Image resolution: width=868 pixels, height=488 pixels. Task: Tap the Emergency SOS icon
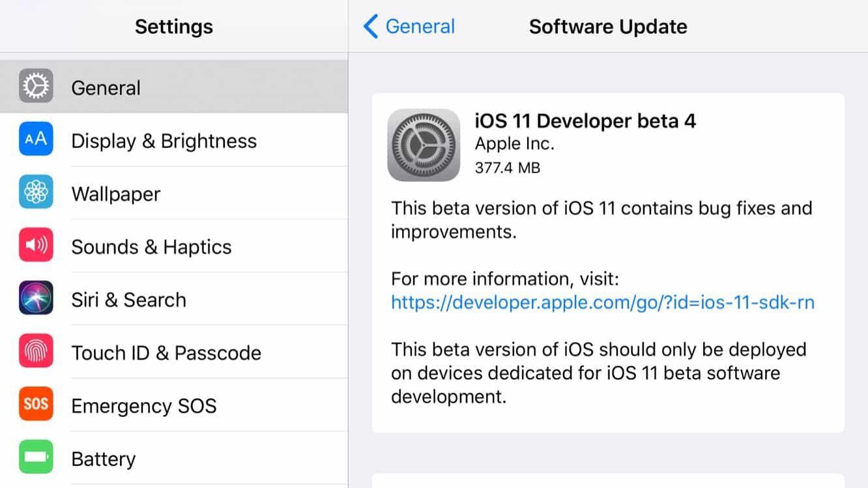(36, 405)
